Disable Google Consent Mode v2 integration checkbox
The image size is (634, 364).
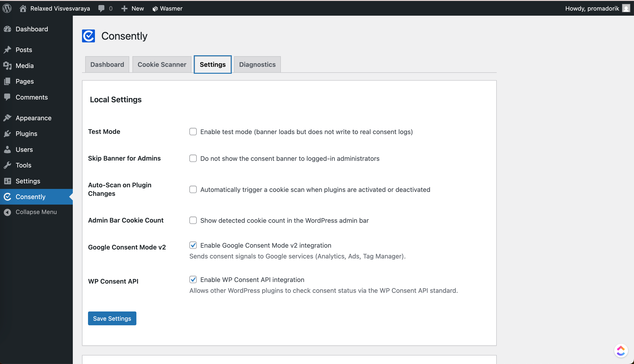(x=193, y=245)
